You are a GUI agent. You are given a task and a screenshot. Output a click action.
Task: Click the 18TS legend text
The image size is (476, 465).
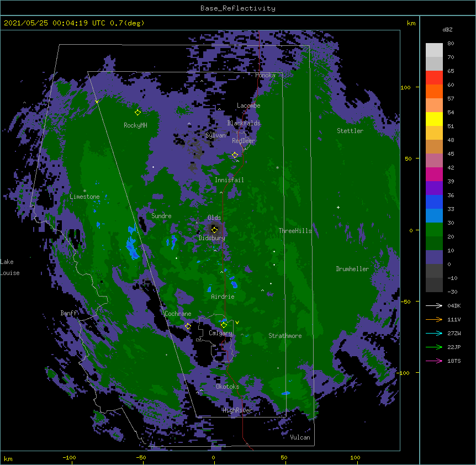point(454,361)
